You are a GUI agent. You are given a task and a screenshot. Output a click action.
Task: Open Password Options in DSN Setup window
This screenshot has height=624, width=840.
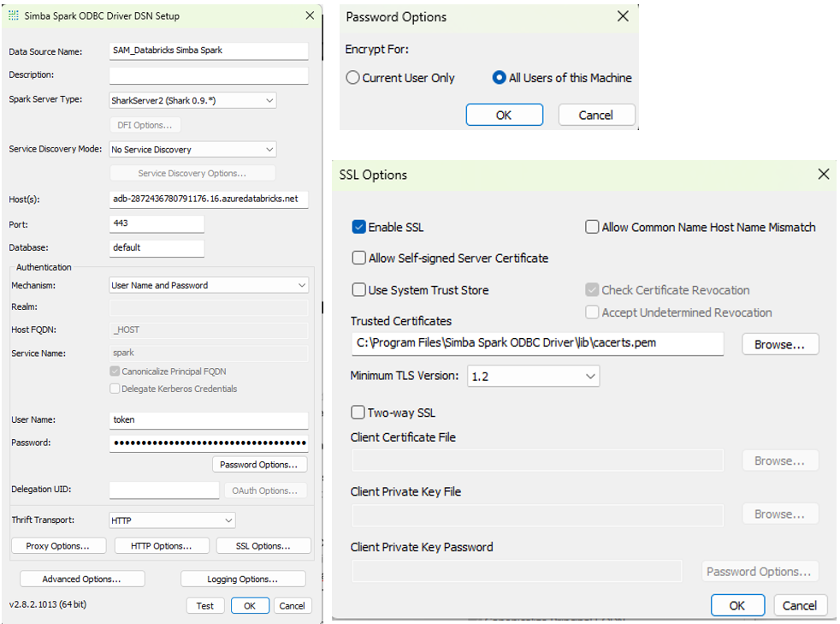260,464
